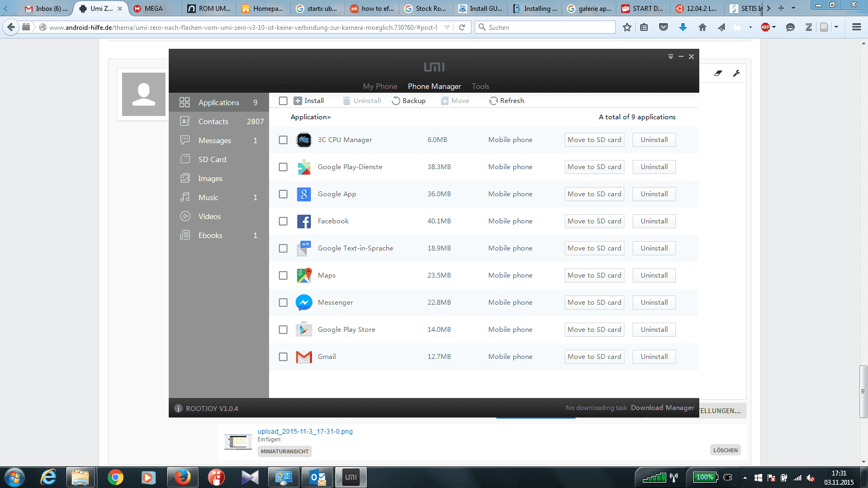Click the Facebook app icon
This screenshot has width=868, height=488.
(x=304, y=221)
